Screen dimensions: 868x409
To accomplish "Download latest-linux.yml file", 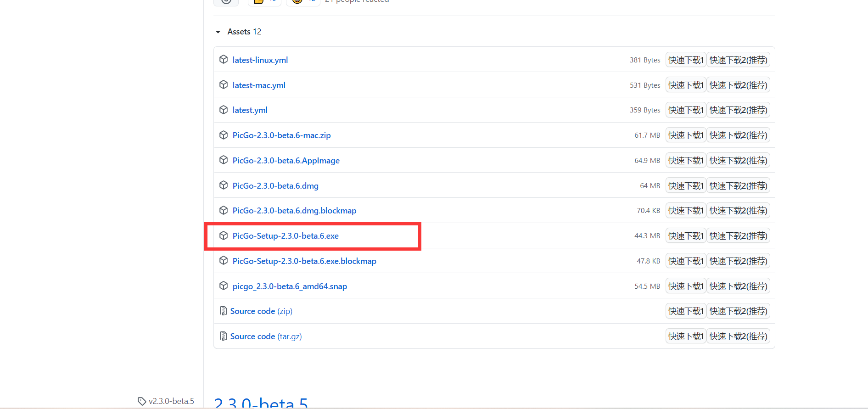I will click(x=260, y=60).
